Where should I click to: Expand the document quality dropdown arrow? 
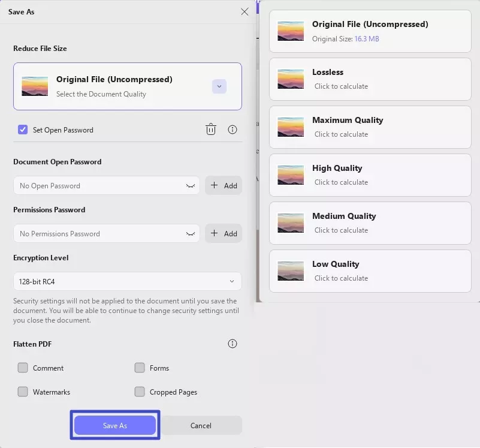click(x=219, y=86)
